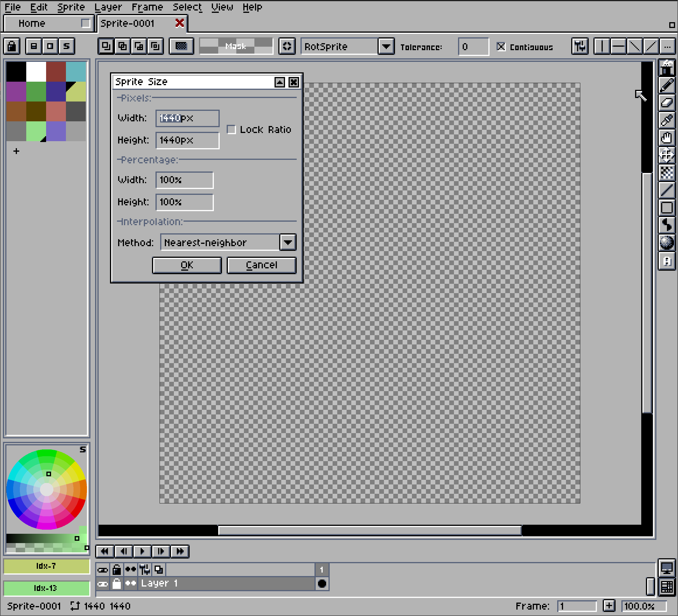
Task: Switch to the Home tab
Action: click(48, 23)
